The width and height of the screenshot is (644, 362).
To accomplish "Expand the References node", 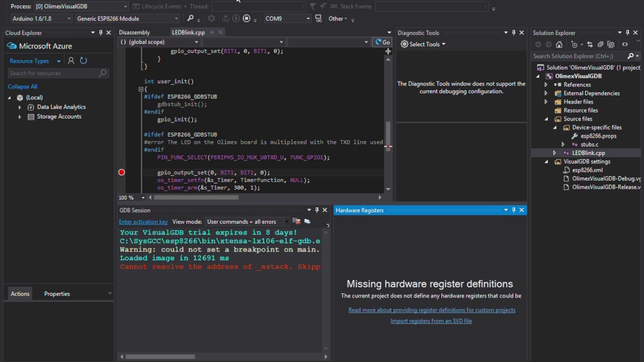I will pos(546,84).
